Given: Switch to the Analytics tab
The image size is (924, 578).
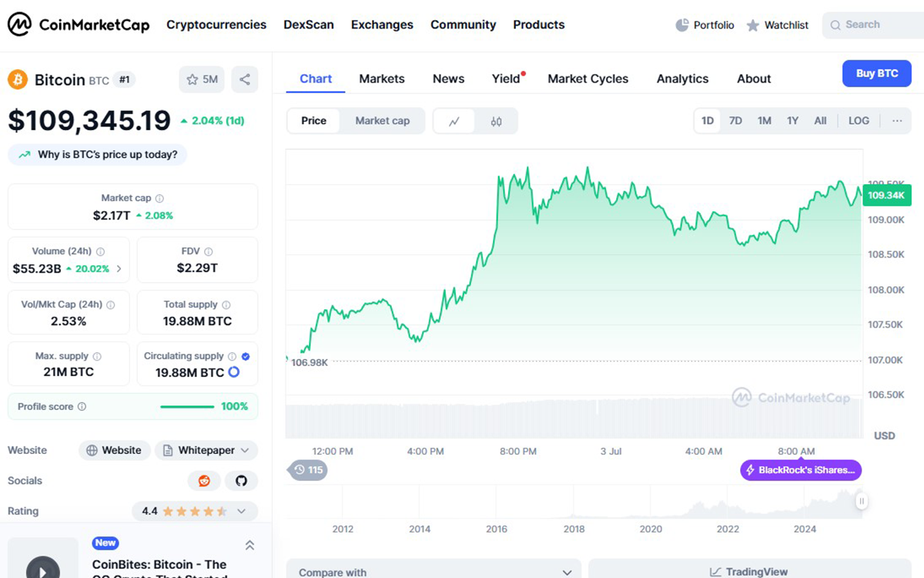Looking at the screenshot, I should coord(682,79).
